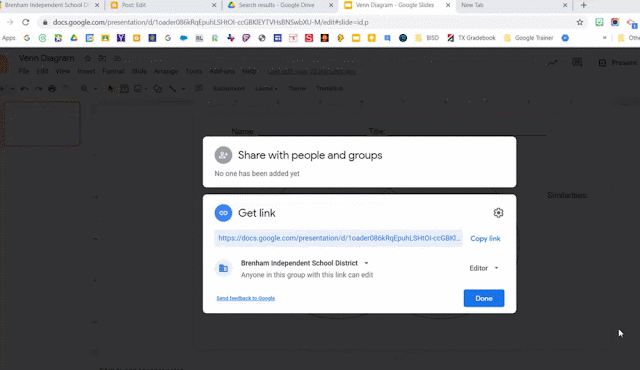Click the undo arrow in Slides toolbar
Image resolution: width=640 pixels, height=370 pixels.
tap(24, 88)
